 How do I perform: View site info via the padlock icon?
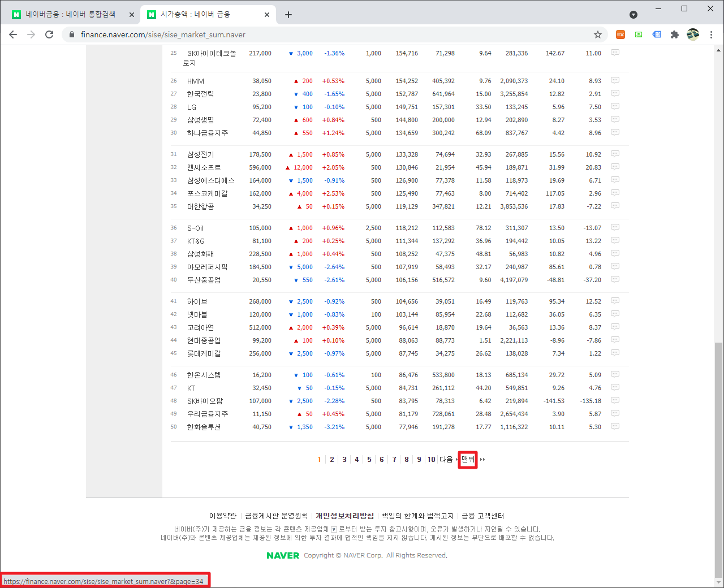[72, 34]
